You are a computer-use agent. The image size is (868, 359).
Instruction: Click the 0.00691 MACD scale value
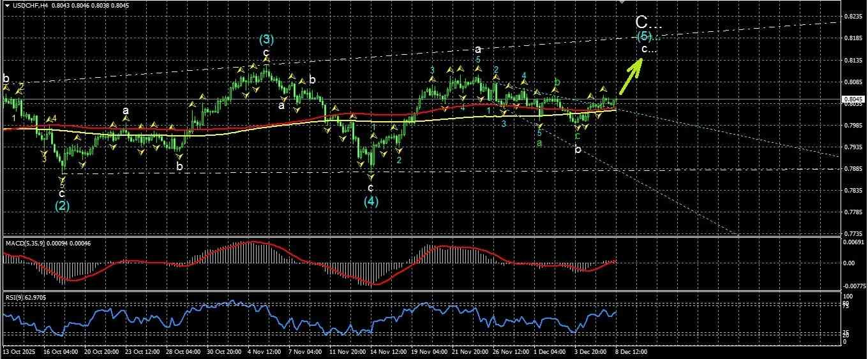(853, 243)
